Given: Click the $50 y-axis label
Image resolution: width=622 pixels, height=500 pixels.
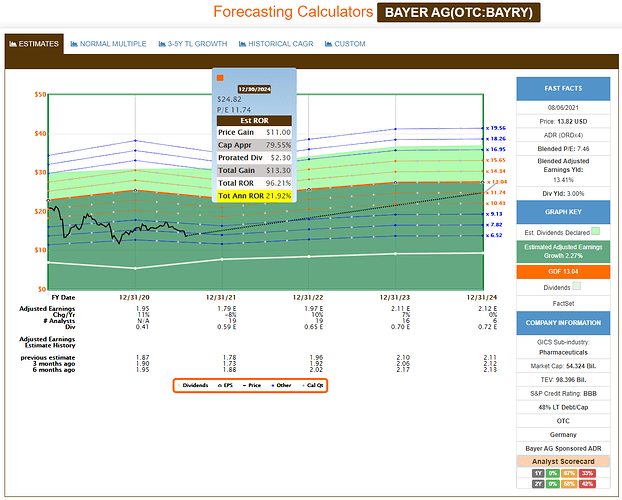Looking at the screenshot, I should 40,94.
